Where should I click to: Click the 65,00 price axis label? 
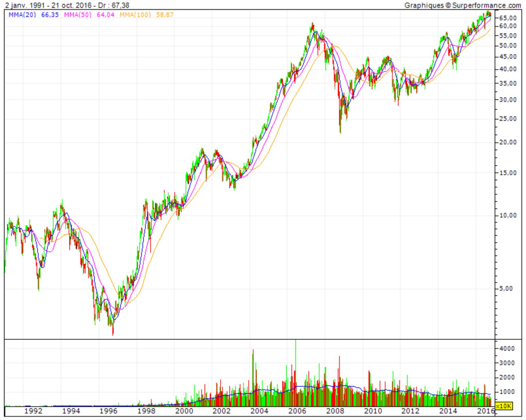coord(508,18)
